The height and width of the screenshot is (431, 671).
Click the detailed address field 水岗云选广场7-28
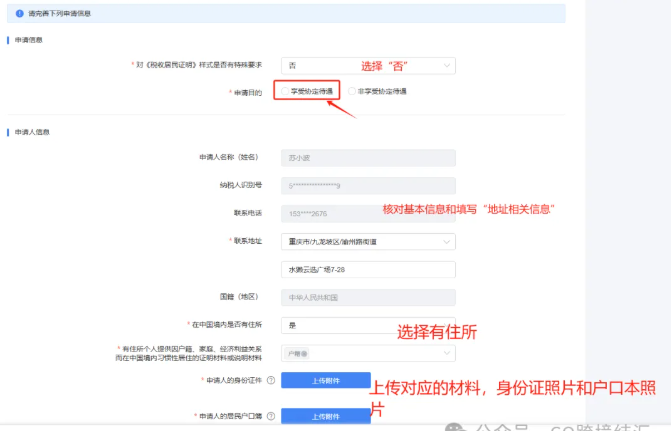pyautogui.click(x=368, y=269)
